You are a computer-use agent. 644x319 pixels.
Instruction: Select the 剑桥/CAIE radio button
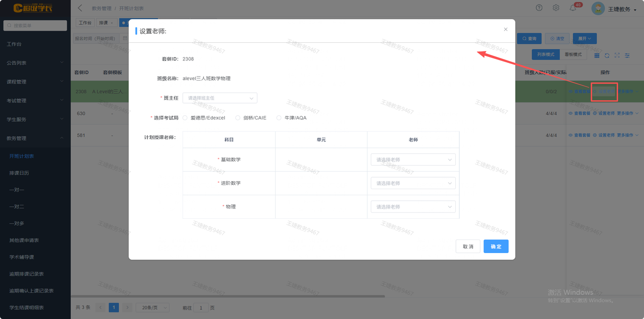[238, 118]
